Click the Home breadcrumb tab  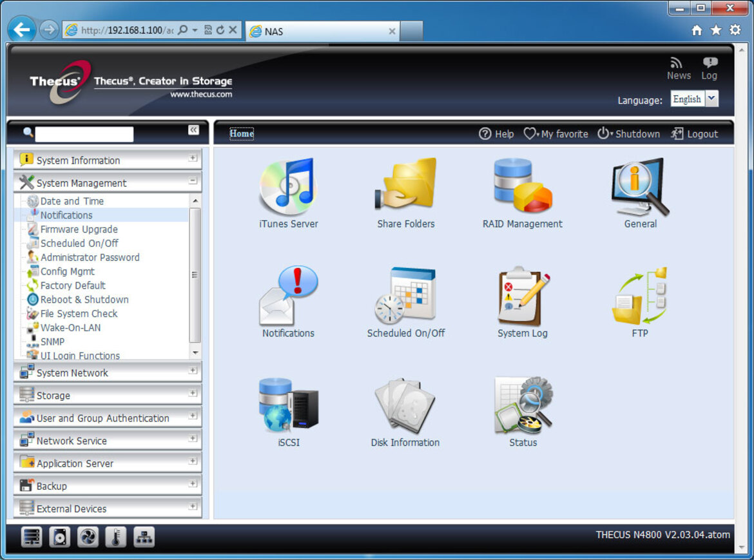(242, 133)
